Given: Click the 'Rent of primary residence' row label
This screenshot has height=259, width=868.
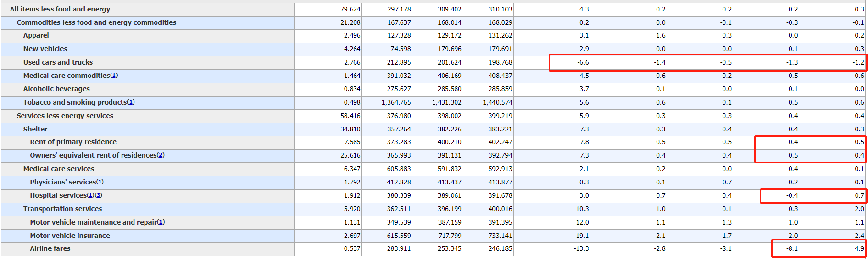Looking at the screenshot, I should coord(73,142).
